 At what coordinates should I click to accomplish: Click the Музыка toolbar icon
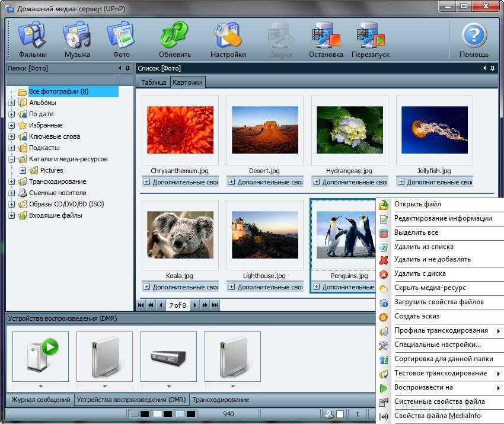click(x=77, y=40)
